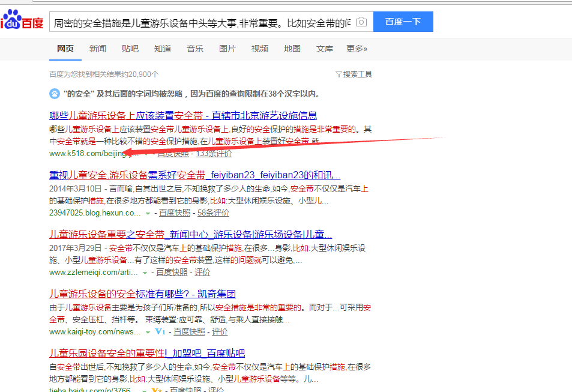This screenshot has width=572, height=392.
Task: Open the 更多» more categories menu
Action: coord(357,49)
